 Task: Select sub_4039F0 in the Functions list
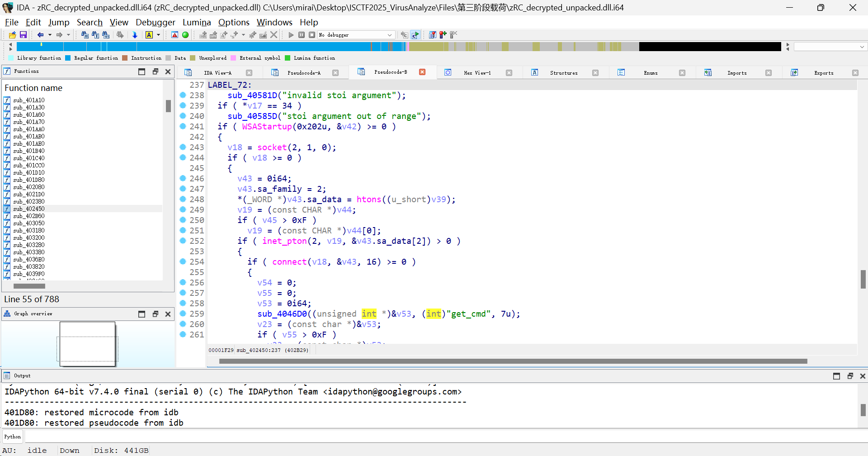[x=29, y=274]
